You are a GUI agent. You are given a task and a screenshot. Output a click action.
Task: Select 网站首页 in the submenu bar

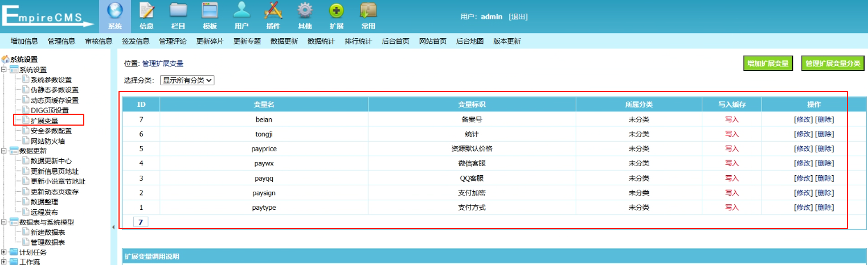click(433, 41)
